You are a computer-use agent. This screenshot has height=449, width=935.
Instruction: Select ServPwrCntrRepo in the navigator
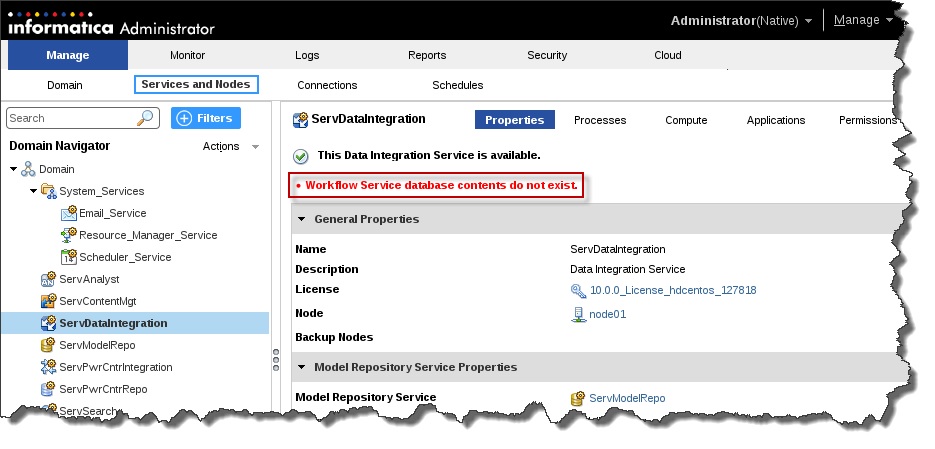coord(103,389)
